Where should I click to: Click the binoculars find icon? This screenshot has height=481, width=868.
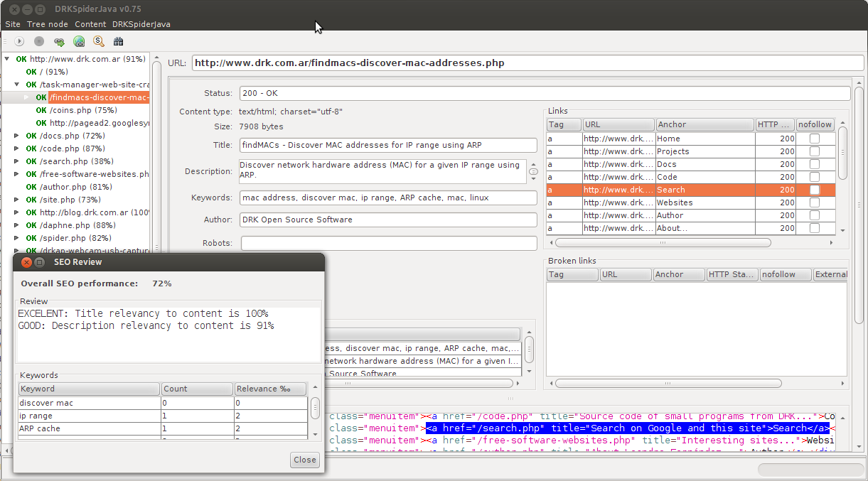119,42
